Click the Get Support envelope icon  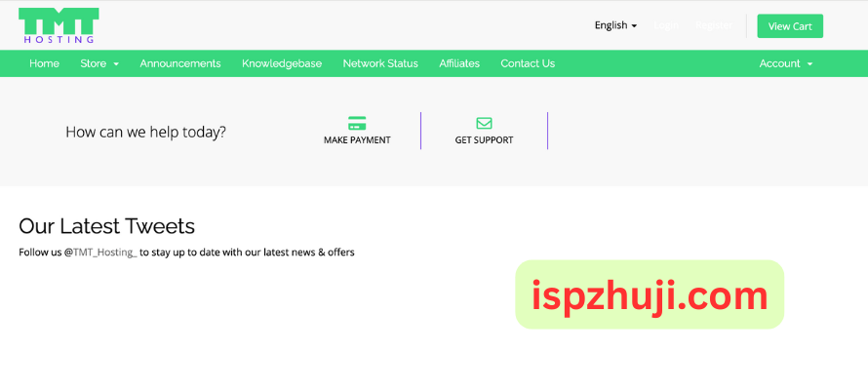point(484,123)
